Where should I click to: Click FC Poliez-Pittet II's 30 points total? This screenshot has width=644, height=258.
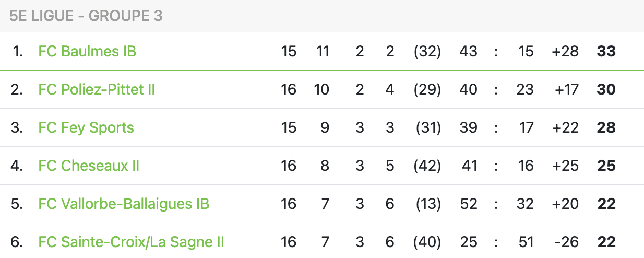pyautogui.click(x=606, y=89)
